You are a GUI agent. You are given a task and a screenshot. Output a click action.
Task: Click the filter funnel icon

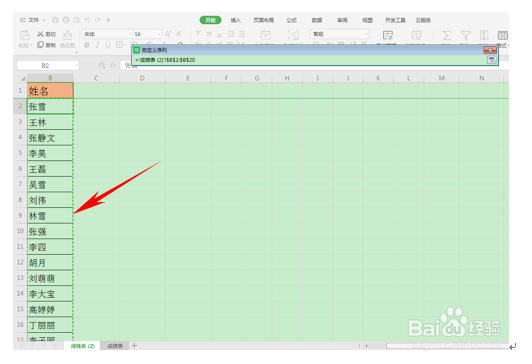466,35
